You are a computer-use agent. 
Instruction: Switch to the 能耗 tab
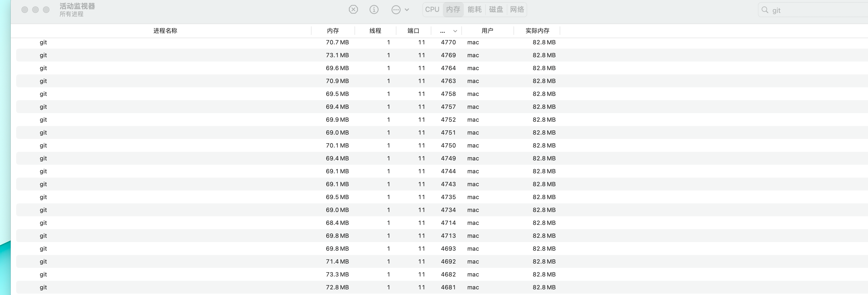click(475, 9)
